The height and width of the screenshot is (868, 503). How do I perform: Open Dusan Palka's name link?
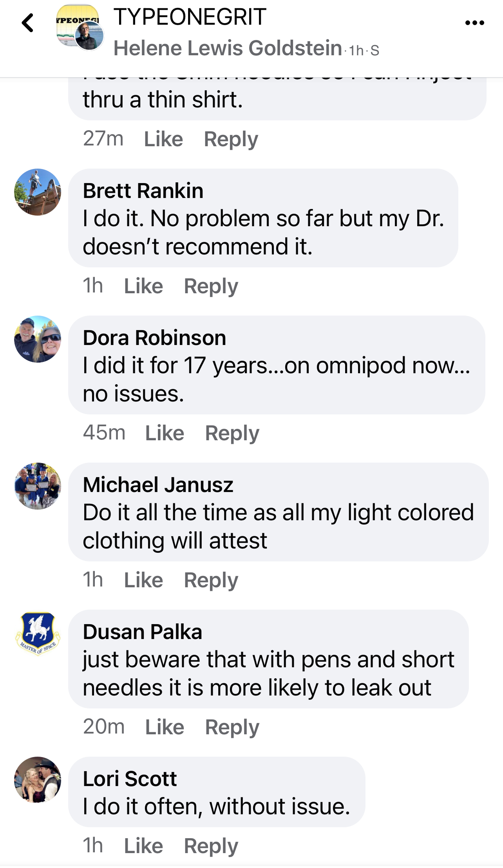[x=143, y=632]
